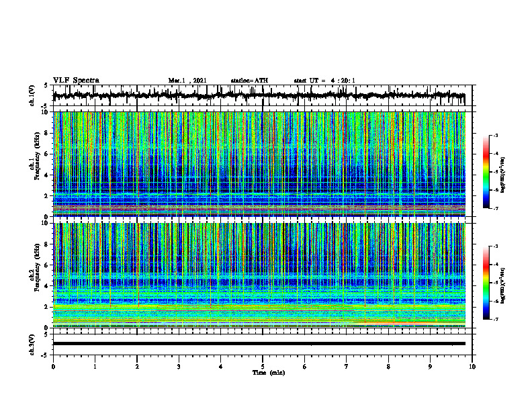
Task: Click time axis tick label "9"
Action: point(430,367)
